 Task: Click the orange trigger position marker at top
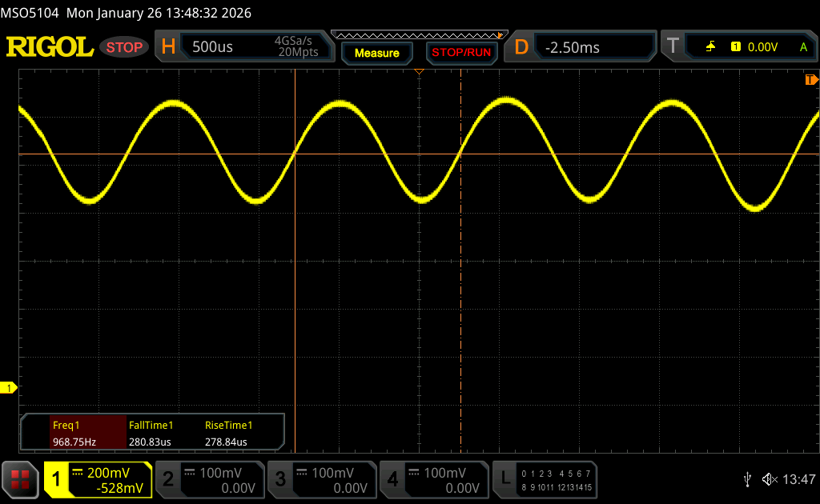pos(418,73)
